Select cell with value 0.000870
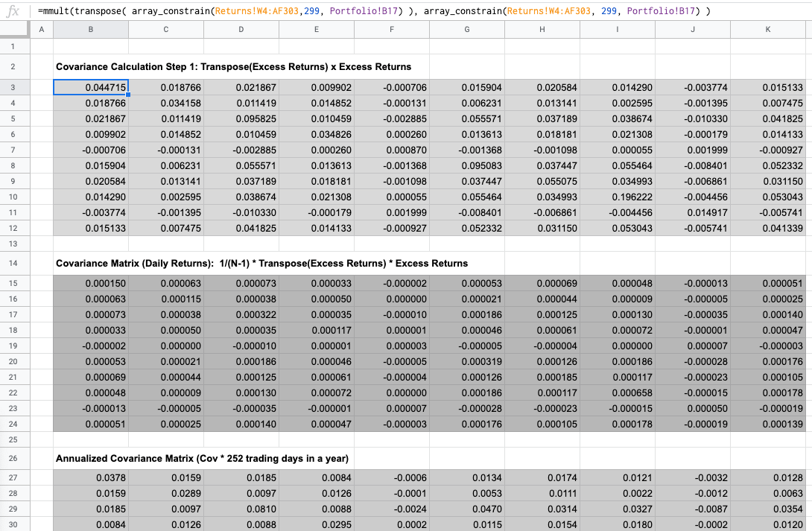Viewport: 812px width, 531px height. 392,150
